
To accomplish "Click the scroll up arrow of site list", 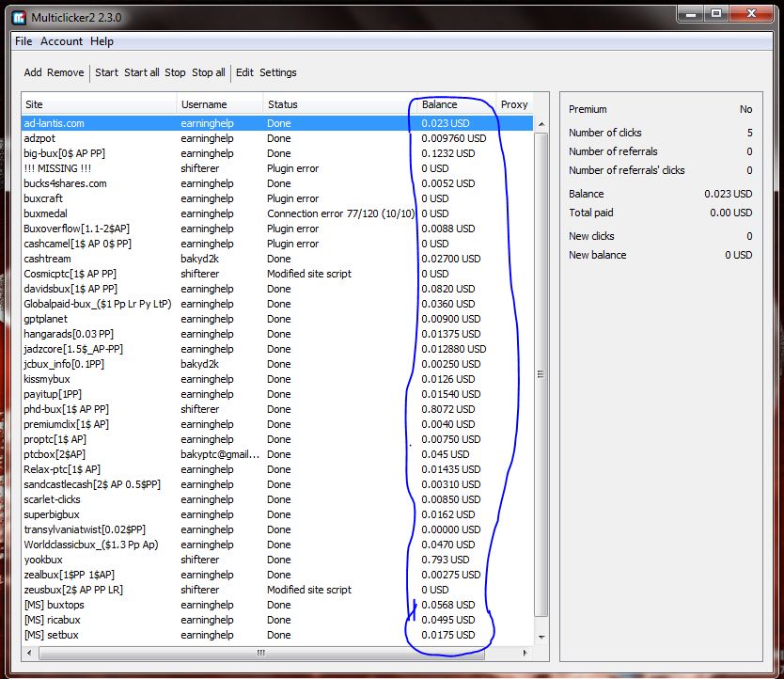I will tap(541, 123).
